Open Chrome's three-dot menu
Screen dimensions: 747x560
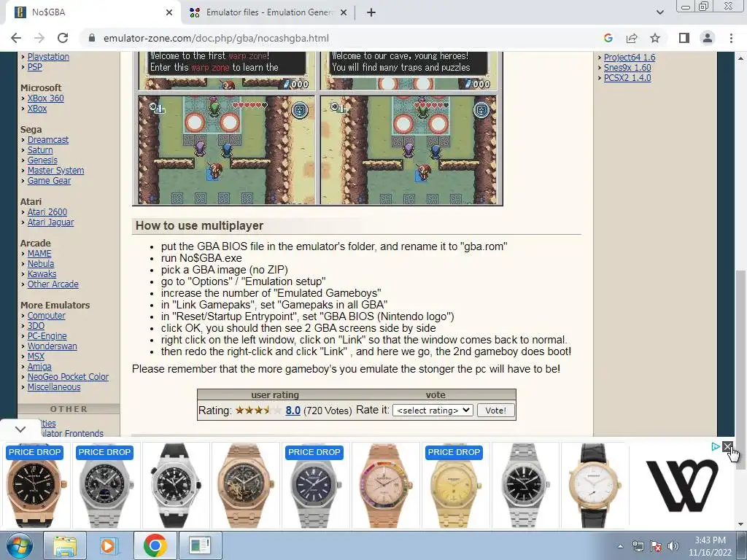[x=731, y=38]
